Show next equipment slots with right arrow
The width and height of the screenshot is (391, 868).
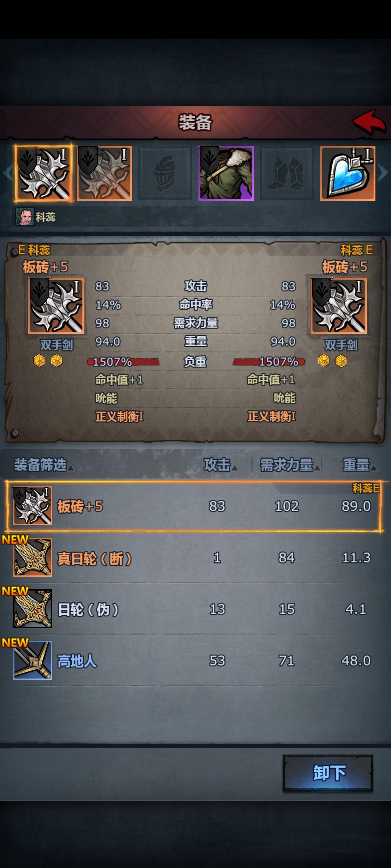coord(383,173)
